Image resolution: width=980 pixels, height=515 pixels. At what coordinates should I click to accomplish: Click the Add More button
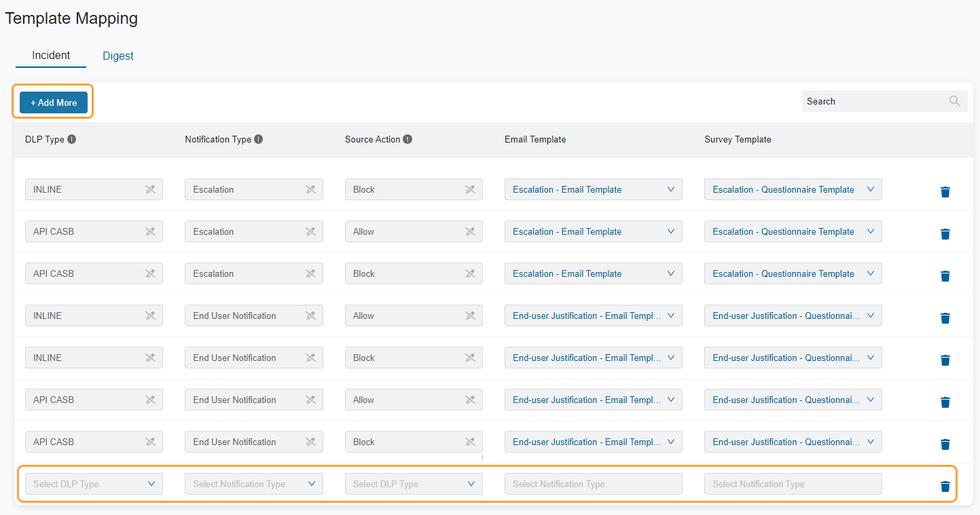pos(53,102)
